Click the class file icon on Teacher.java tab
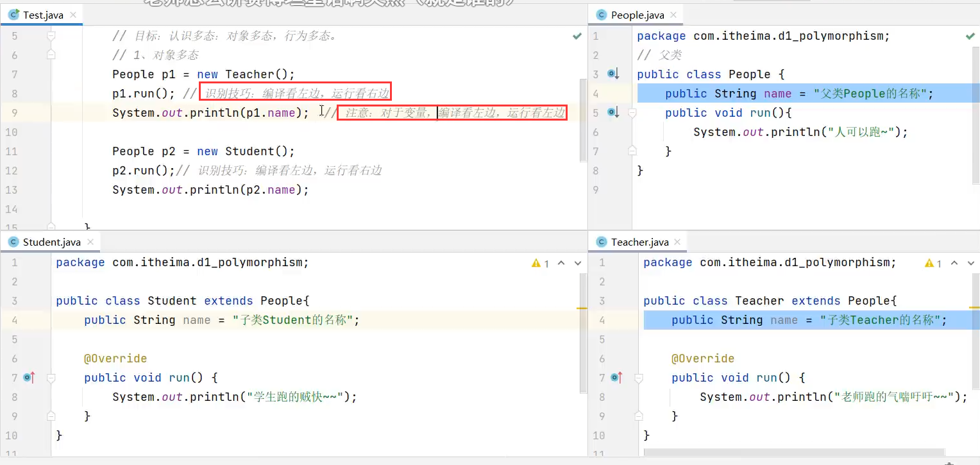980x465 pixels. [x=601, y=242]
